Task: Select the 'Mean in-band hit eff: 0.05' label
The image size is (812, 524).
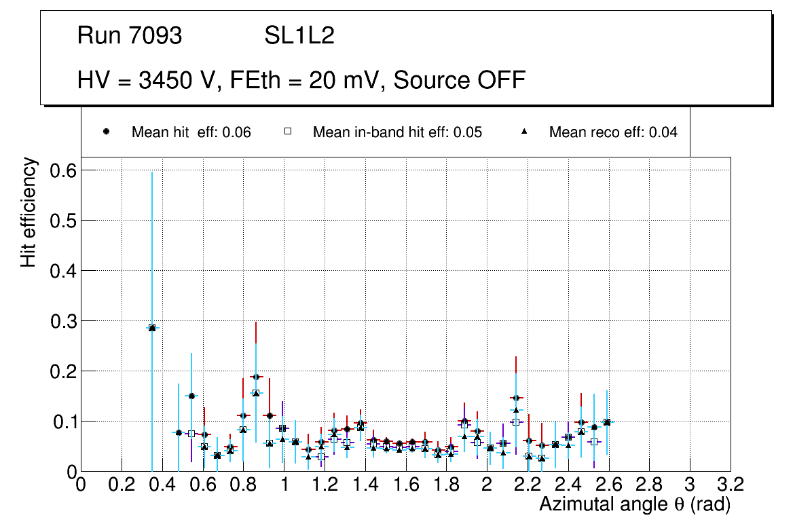Action: pos(397,132)
